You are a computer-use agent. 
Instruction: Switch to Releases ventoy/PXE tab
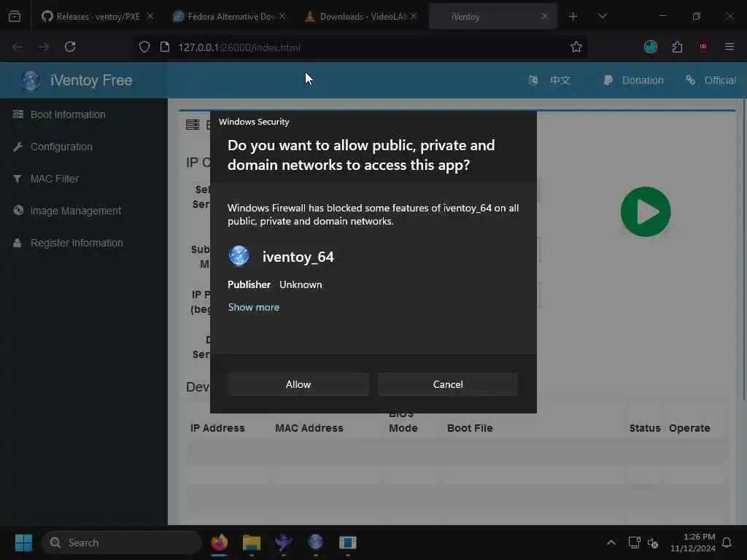(98, 17)
